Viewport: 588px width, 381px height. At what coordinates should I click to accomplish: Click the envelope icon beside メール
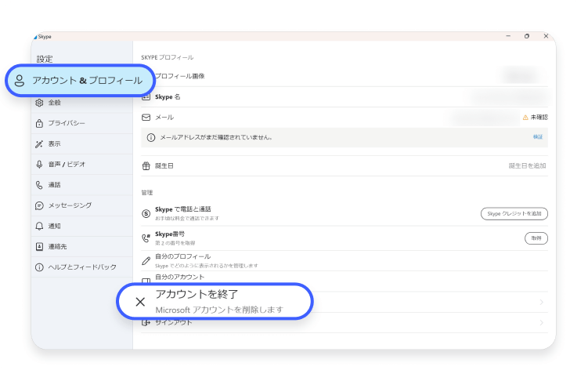(146, 118)
